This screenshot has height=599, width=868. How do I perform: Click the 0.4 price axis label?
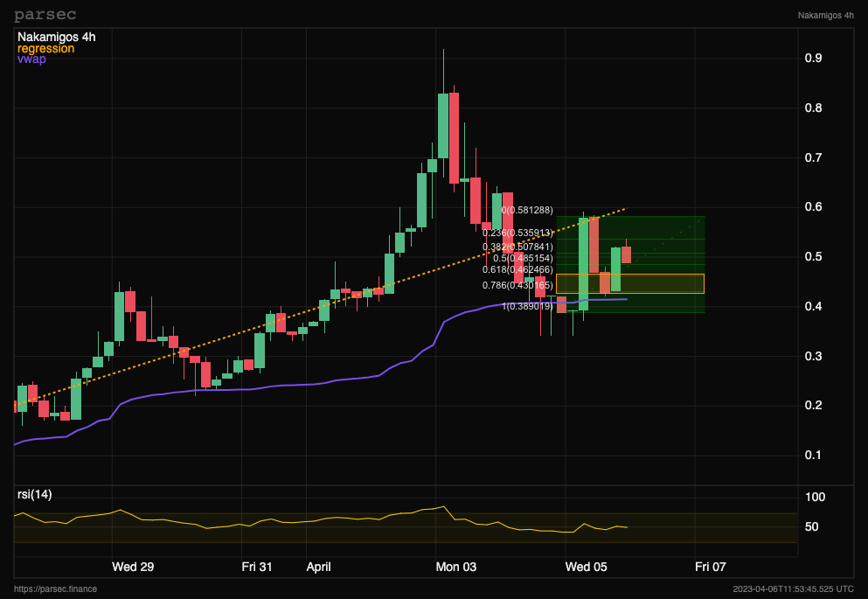(x=813, y=306)
